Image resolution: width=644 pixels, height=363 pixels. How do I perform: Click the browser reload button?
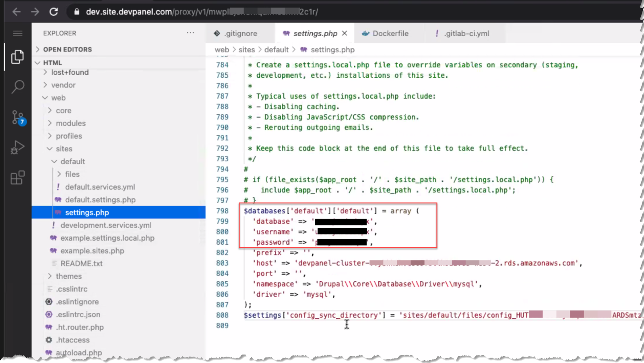point(54,12)
